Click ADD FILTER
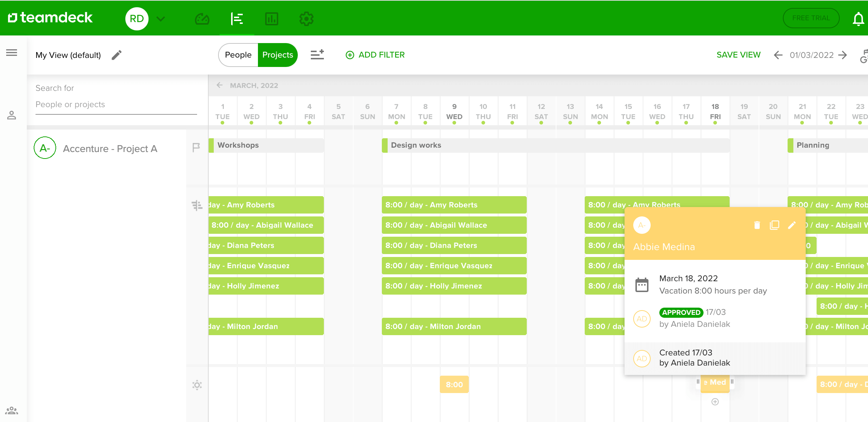The height and width of the screenshot is (422, 868). 375,55
